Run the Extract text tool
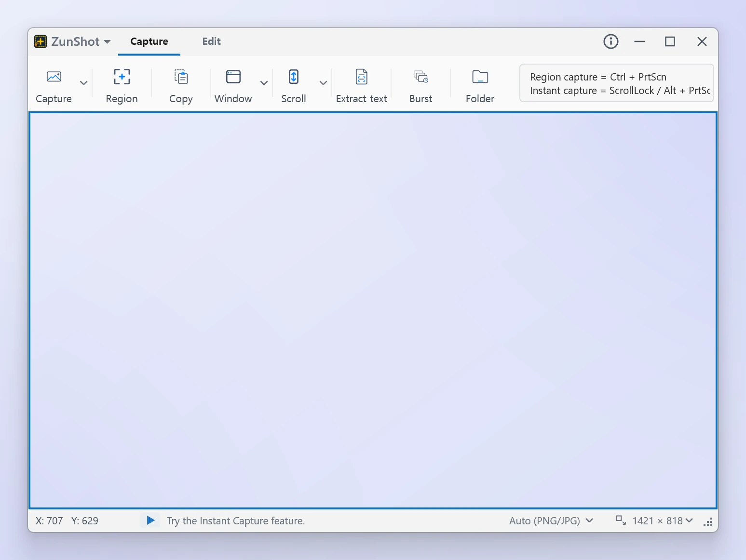746x560 pixels. coord(362,86)
